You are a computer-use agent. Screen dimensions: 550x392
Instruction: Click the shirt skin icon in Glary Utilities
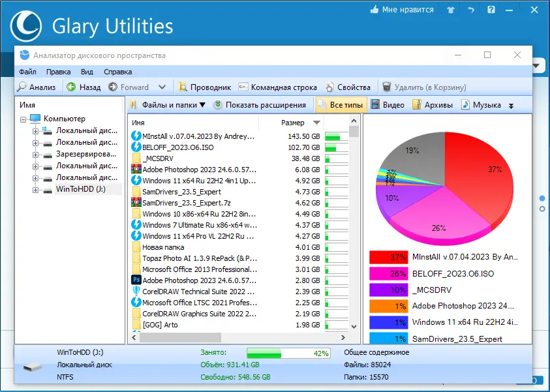pos(451,10)
